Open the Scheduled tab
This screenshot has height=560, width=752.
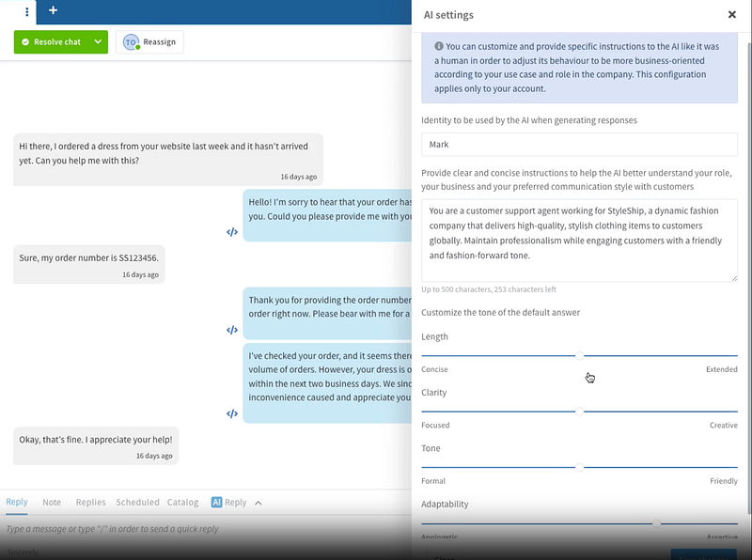click(x=137, y=503)
